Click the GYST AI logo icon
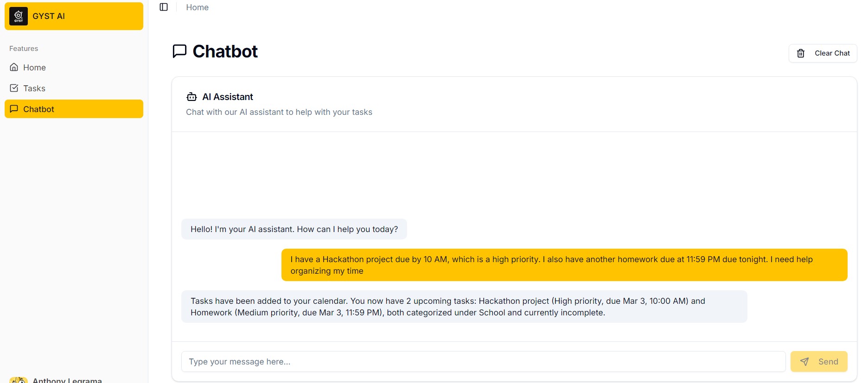 (19, 16)
